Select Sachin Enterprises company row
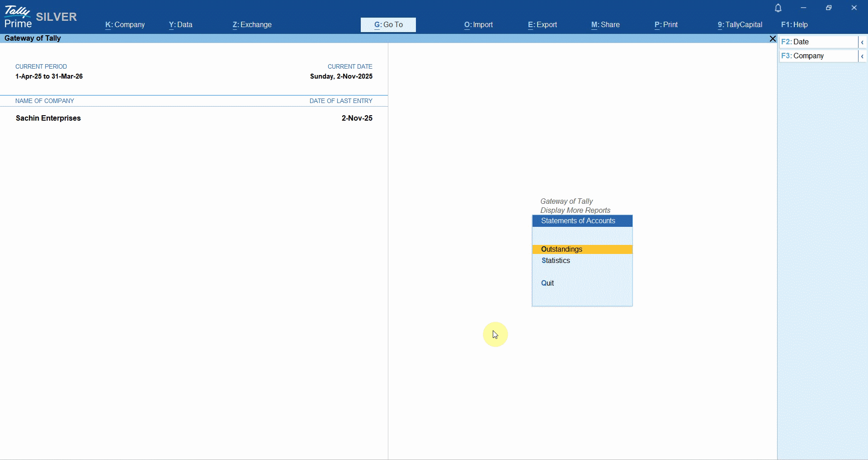Screen dimensions: 868x460 tap(48, 118)
